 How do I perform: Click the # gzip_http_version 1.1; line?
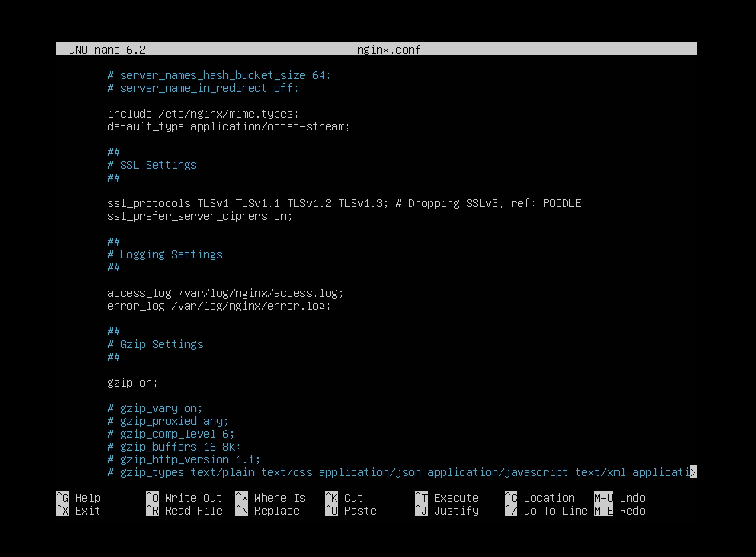point(183,459)
